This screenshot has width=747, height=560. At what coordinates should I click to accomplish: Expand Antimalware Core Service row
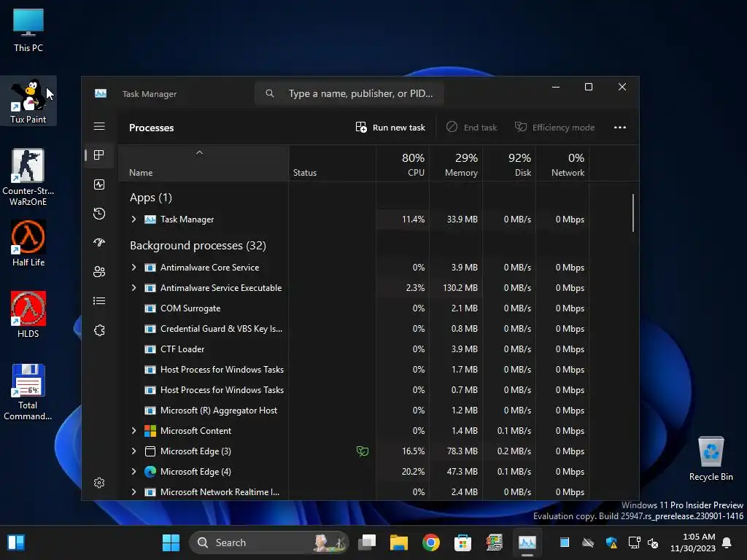134,267
